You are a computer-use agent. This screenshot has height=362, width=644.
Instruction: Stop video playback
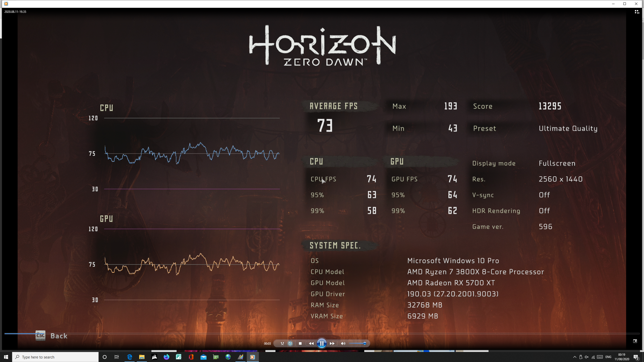coord(300,343)
